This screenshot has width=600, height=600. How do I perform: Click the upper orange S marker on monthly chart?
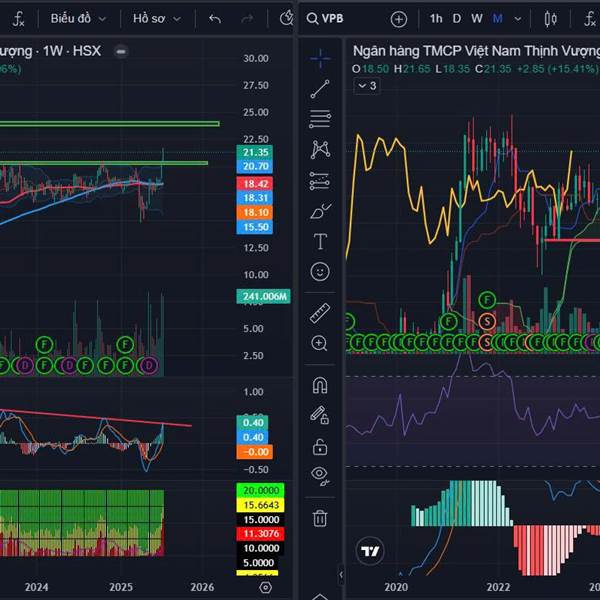[x=487, y=321]
